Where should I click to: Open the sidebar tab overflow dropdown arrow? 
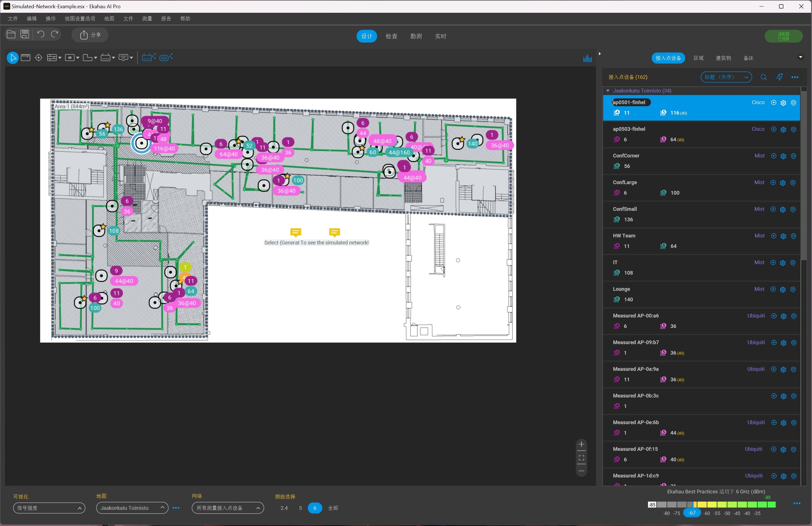(x=800, y=57)
